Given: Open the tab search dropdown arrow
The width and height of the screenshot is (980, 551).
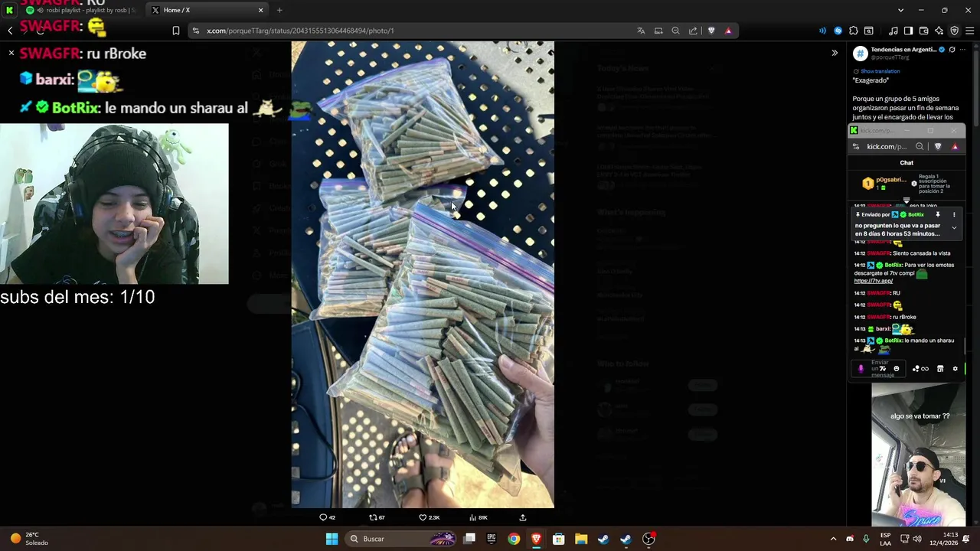Looking at the screenshot, I should point(900,10).
